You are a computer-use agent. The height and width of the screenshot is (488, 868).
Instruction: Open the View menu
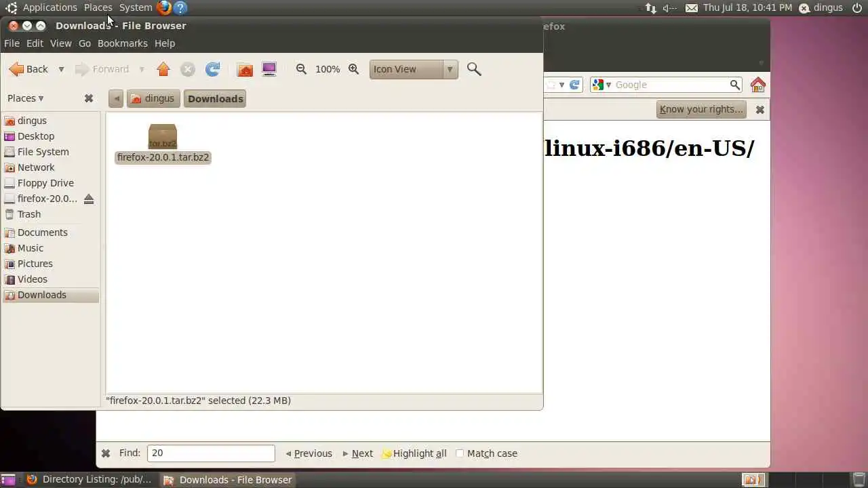point(60,43)
